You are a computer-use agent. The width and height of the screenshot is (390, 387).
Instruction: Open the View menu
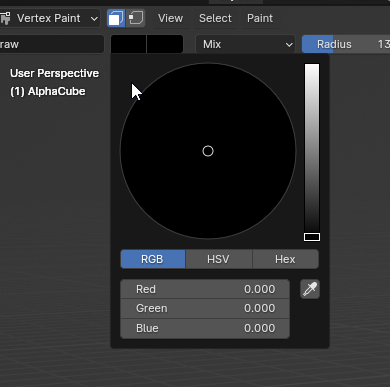click(x=170, y=18)
